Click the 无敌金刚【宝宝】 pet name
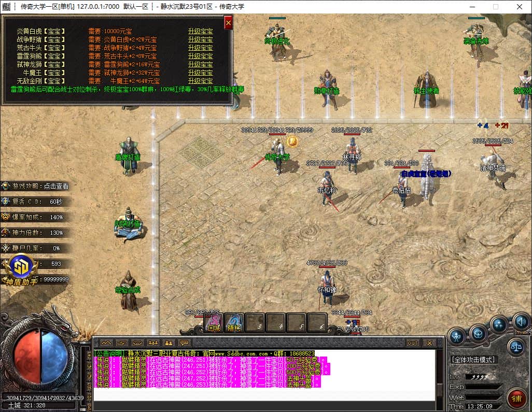 click(x=41, y=81)
